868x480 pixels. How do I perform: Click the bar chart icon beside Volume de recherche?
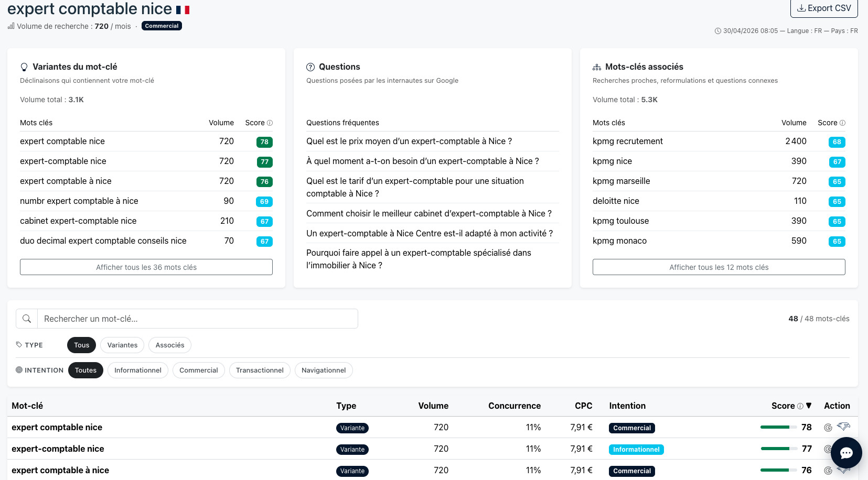pyautogui.click(x=11, y=26)
